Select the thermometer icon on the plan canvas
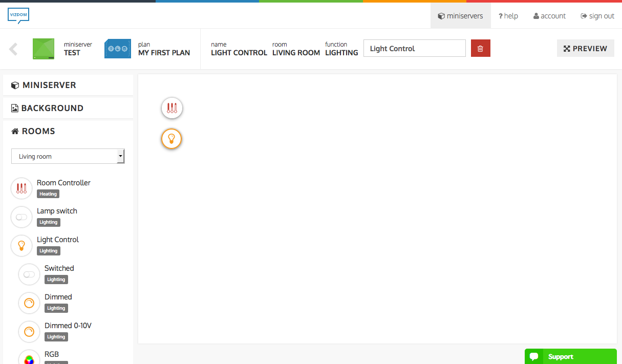622x364 pixels. pyautogui.click(x=172, y=108)
